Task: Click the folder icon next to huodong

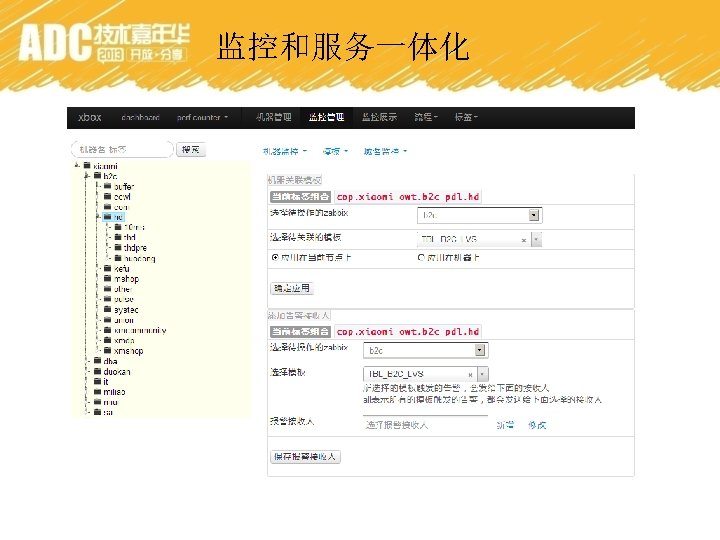Action: (118, 258)
